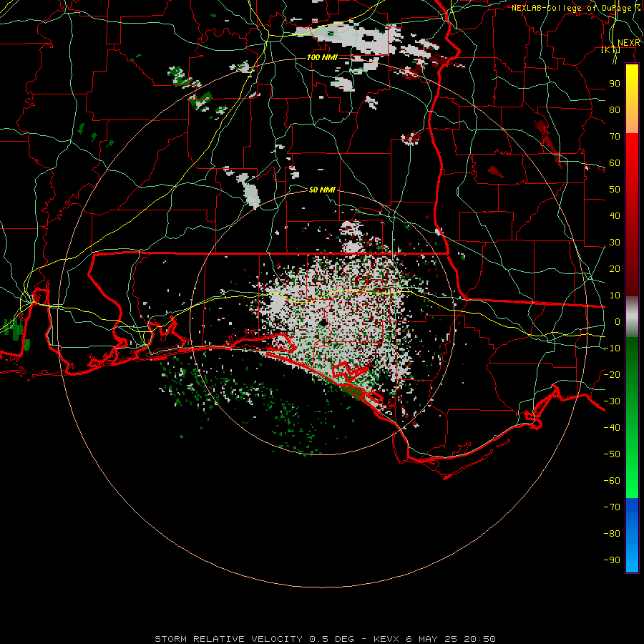
Task: Click the "50 NMI" range ring label
Action: point(322,190)
